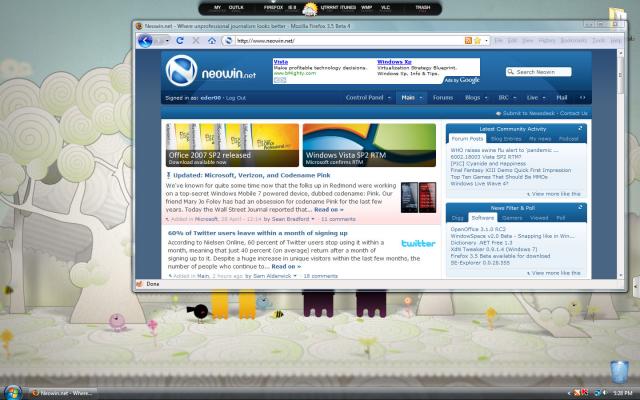Click the Twitter logo image
Image resolution: width=640 pixels, height=400 pixels.
click(418, 243)
